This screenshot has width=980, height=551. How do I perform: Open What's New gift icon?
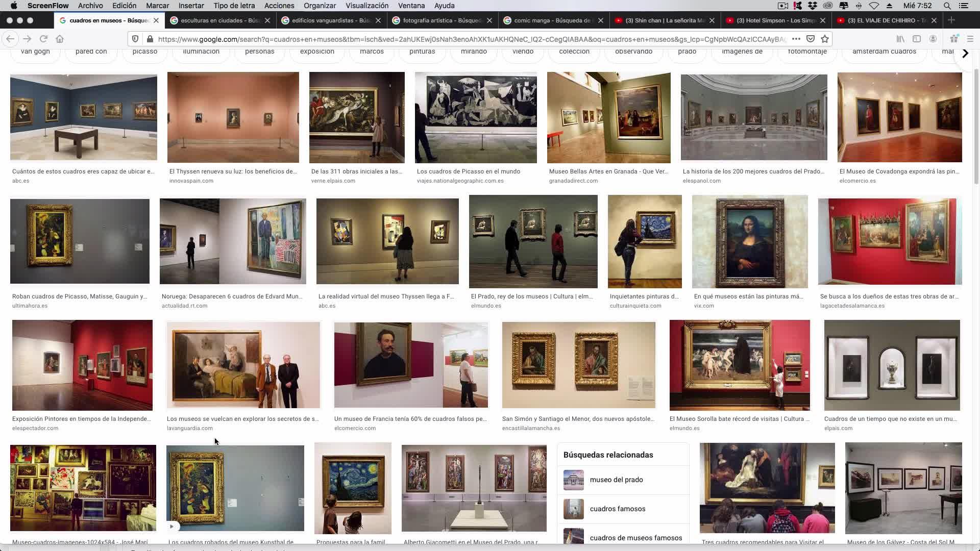pyautogui.click(x=954, y=39)
